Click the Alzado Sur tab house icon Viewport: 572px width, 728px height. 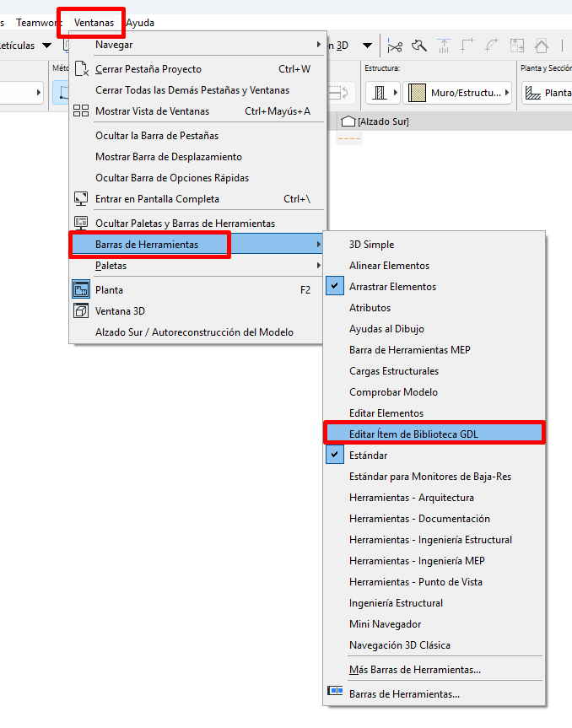(x=348, y=121)
